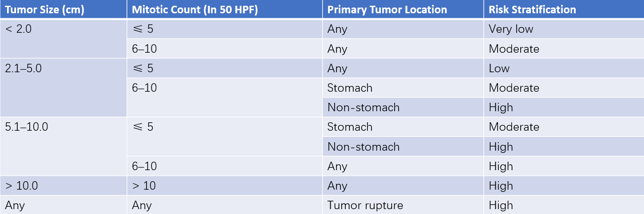Image resolution: width=644 pixels, height=214 pixels.
Task: Click the '< 2.0' tumor size cell
Action: [x=63, y=39]
